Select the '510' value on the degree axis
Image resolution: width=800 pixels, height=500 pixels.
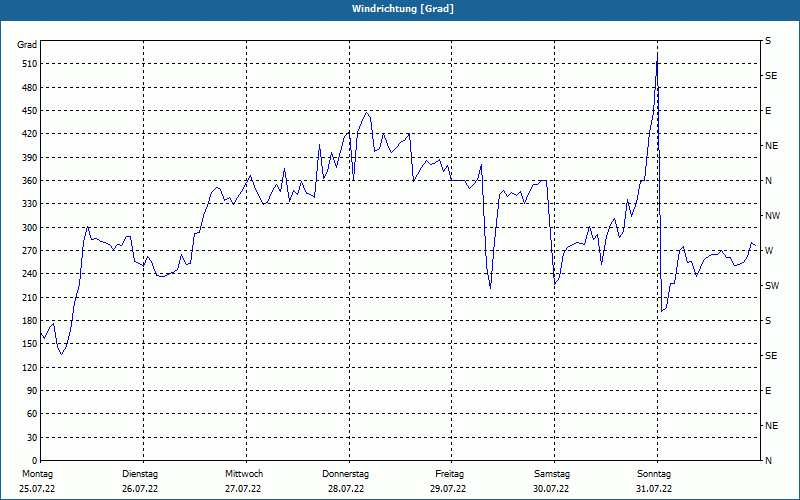coord(29,64)
